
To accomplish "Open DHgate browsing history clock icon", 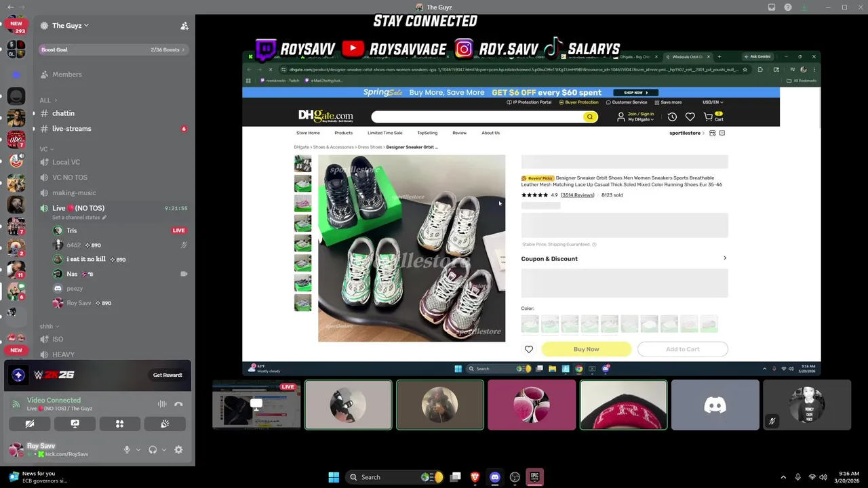I will (x=672, y=117).
